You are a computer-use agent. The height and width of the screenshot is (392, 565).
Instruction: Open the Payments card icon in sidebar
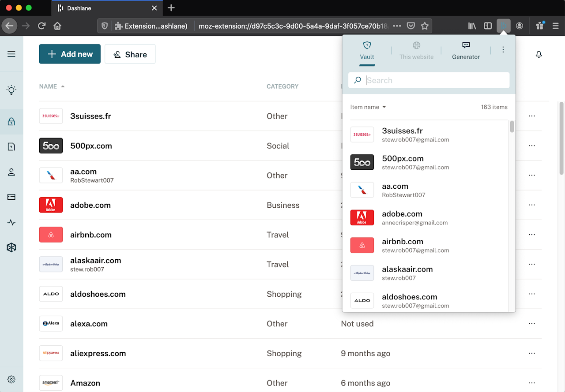[x=11, y=197]
